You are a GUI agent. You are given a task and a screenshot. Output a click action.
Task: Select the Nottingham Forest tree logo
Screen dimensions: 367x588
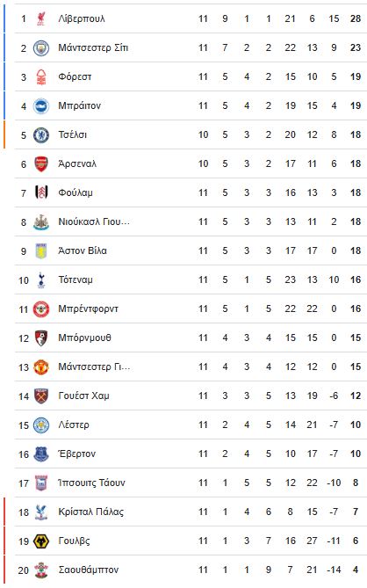pyautogui.click(x=41, y=76)
